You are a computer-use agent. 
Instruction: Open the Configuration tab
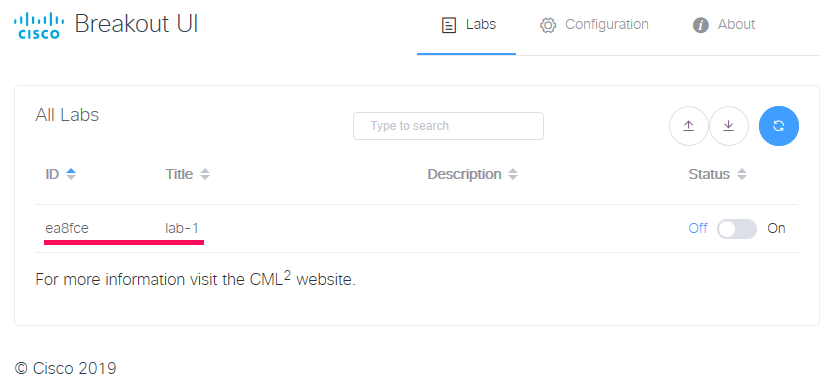coord(594,25)
